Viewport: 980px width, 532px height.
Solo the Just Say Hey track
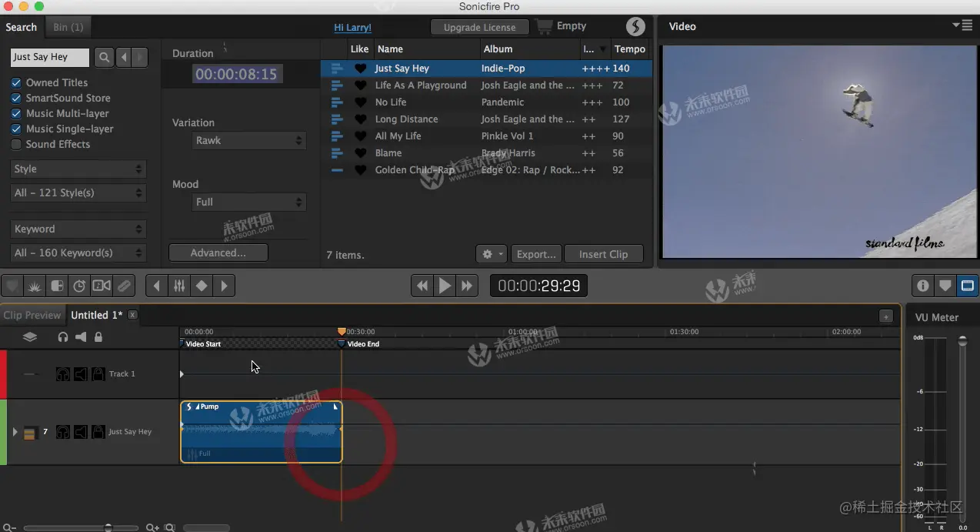click(x=63, y=432)
